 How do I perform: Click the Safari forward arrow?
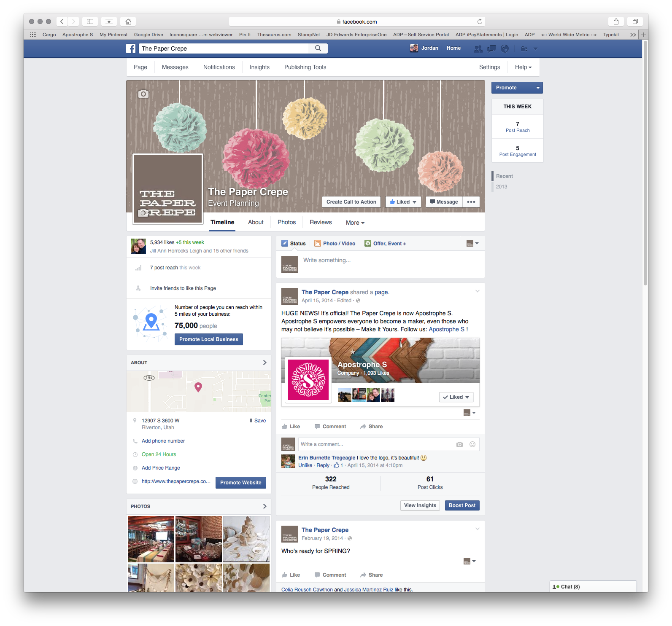click(73, 21)
